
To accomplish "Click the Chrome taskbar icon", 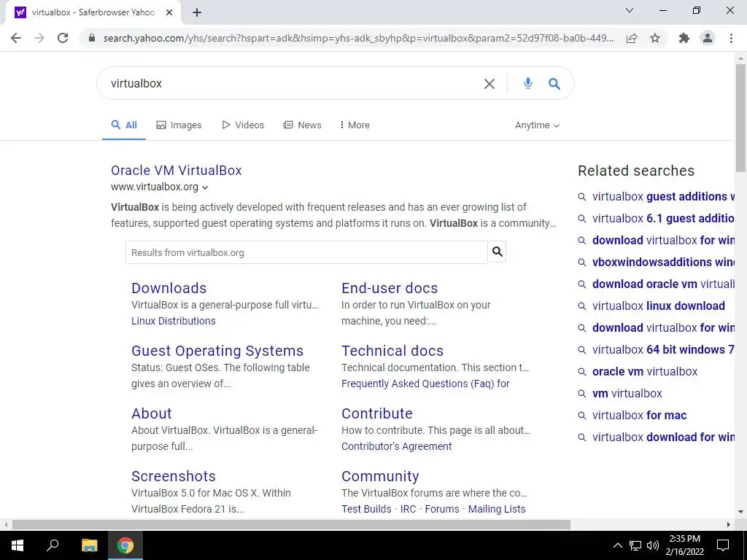I will [x=125, y=545].
